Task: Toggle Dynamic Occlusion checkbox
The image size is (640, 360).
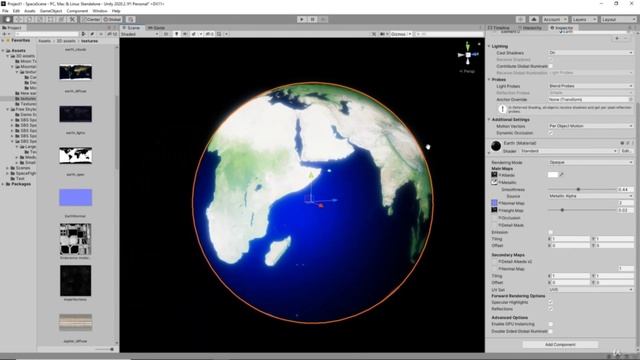Action: coord(551,133)
